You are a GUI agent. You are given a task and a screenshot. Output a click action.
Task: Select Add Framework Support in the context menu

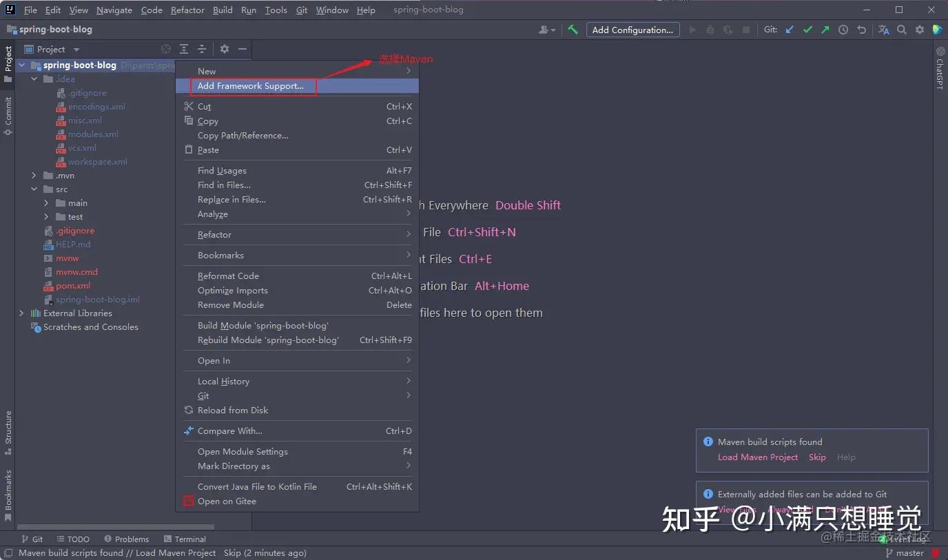pos(252,85)
